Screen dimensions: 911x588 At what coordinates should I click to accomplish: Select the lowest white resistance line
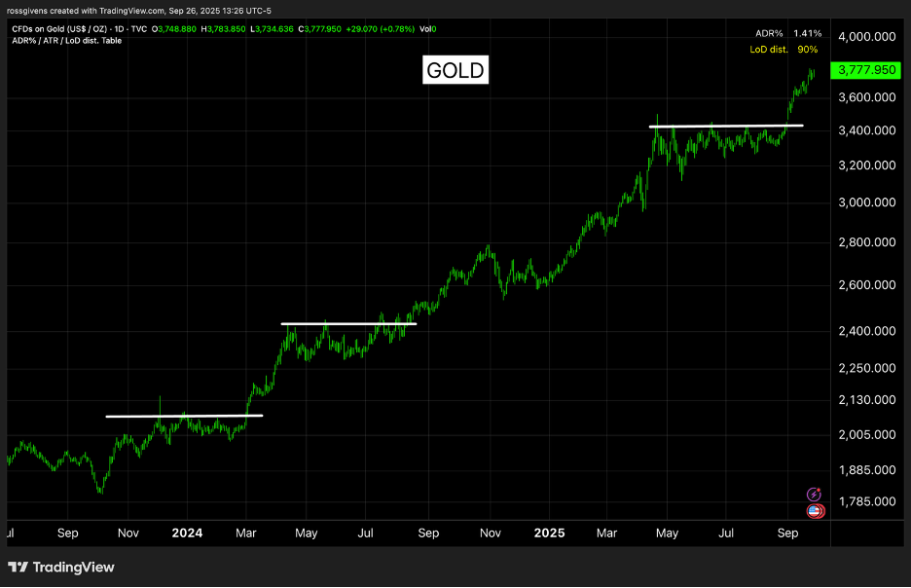[x=183, y=416]
